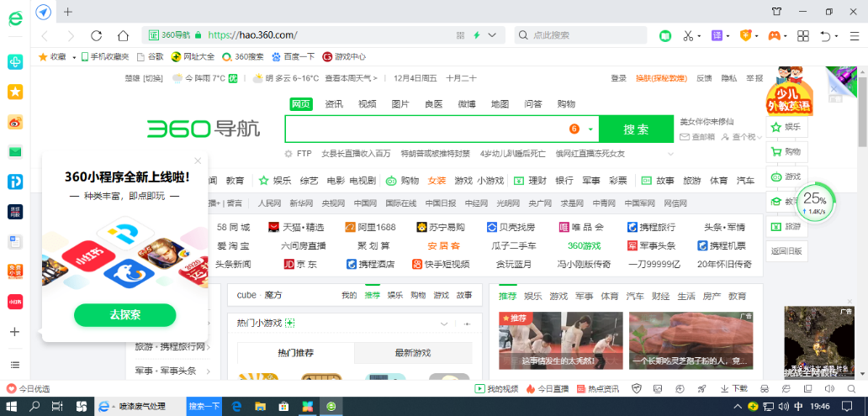Click the status bar shield security icon
The height and width of the screenshot is (416, 868).
point(636,389)
